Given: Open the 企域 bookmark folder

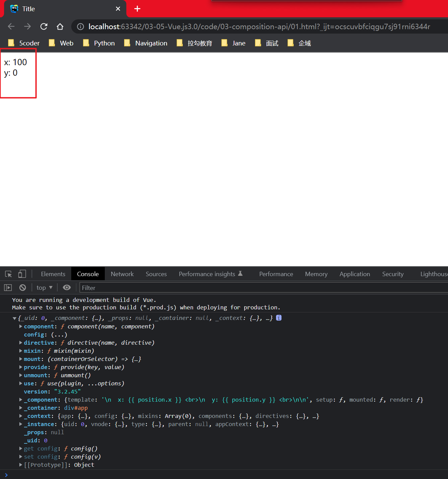Looking at the screenshot, I should click(299, 43).
